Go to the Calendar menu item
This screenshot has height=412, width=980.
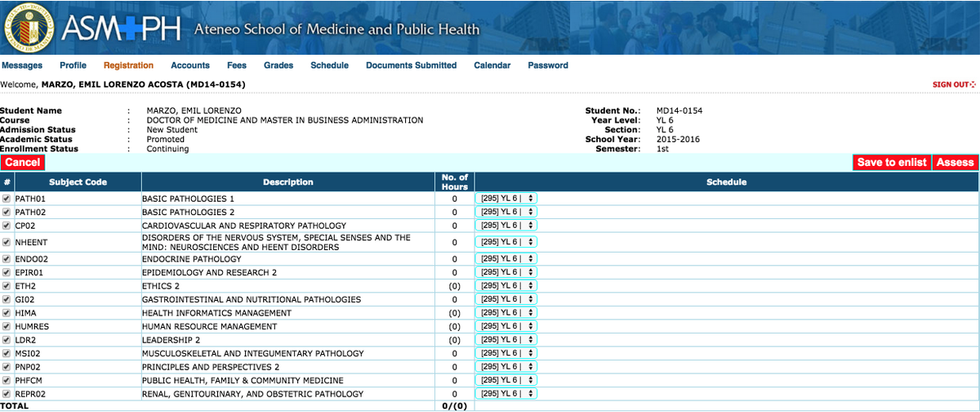[x=492, y=65]
